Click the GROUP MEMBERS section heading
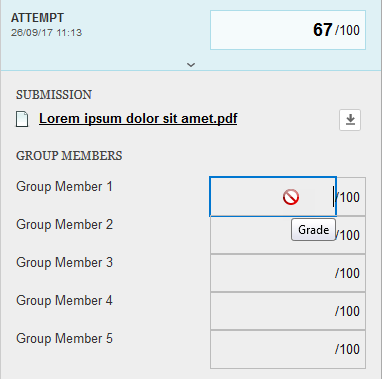382x379 pixels. pos(69,156)
